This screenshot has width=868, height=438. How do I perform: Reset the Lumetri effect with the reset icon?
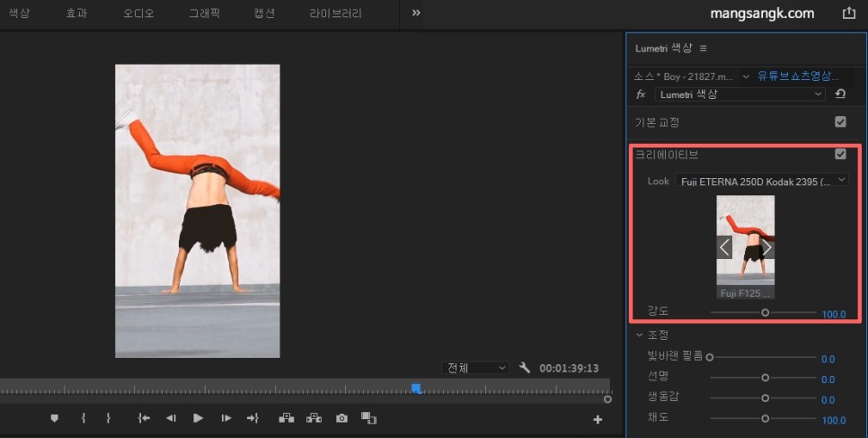click(840, 94)
